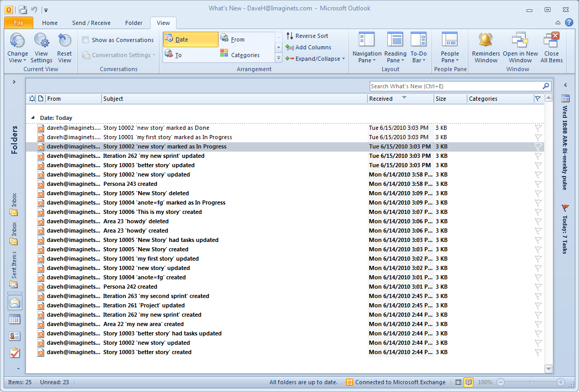This screenshot has height=392, width=579.
Task: Click message list scroll down arrow
Action: (x=548, y=369)
